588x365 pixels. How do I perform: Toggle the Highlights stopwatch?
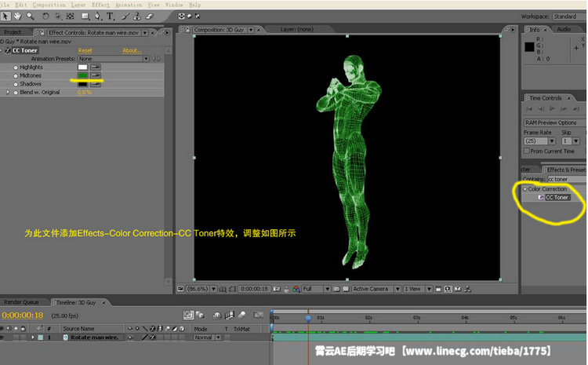click(16, 68)
